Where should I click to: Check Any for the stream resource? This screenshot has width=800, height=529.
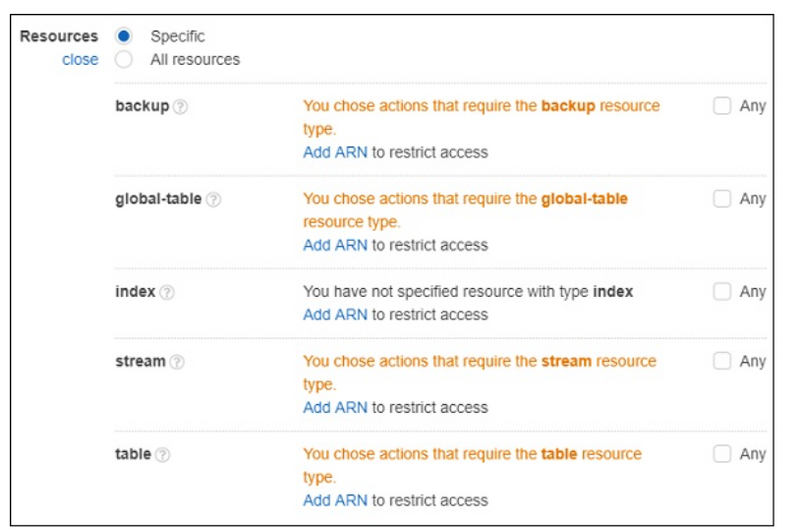pyautogui.click(x=722, y=360)
